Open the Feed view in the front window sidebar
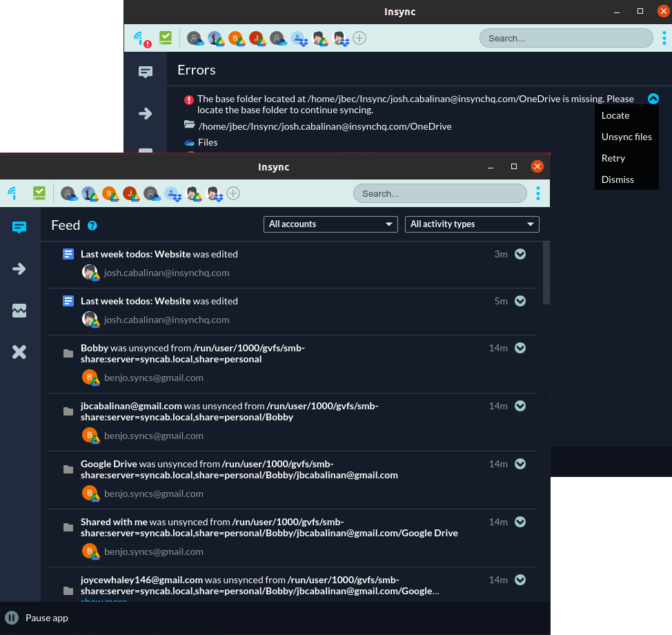 pyautogui.click(x=19, y=227)
